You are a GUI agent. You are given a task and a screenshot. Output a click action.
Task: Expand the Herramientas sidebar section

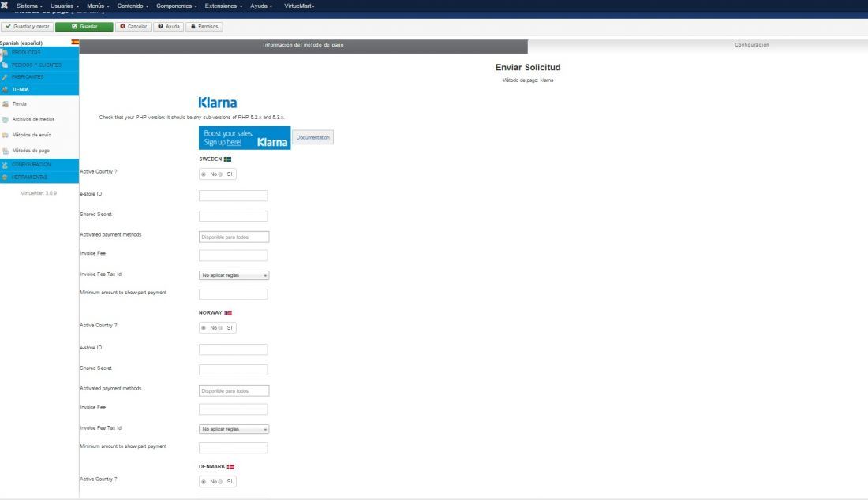(x=39, y=177)
